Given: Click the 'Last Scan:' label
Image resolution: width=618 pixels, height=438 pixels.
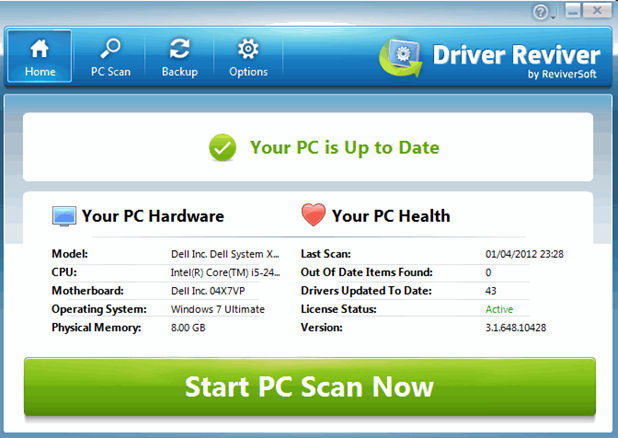Looking at the screenshot, I should pyautogui.click(x=326, y=254).
